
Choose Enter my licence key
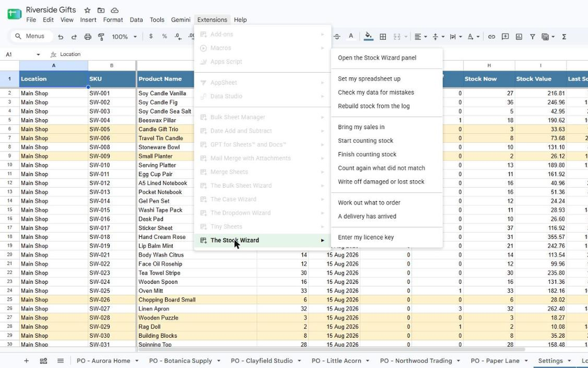pos(387,237)
